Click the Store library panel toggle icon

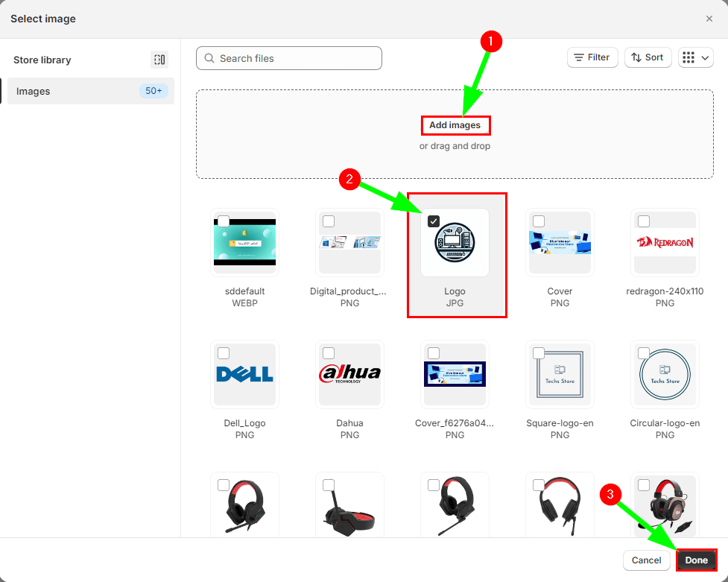159,60
